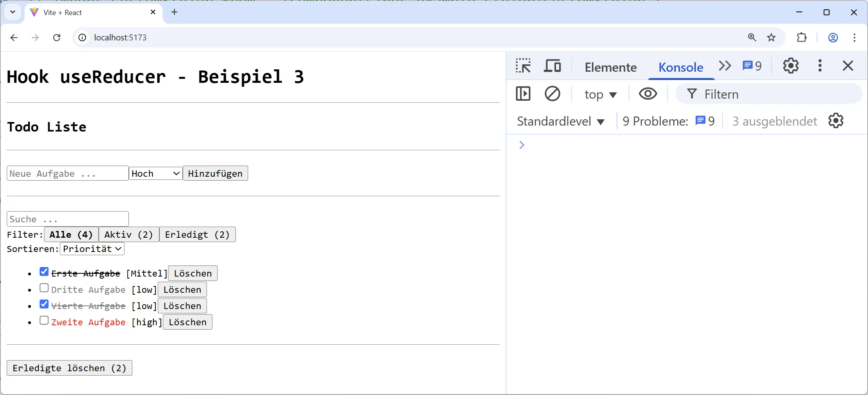Viewport: 868px width, 395px height.
Task: Filter todos by Aktiv (2)
Action: [x=129, y=235]
